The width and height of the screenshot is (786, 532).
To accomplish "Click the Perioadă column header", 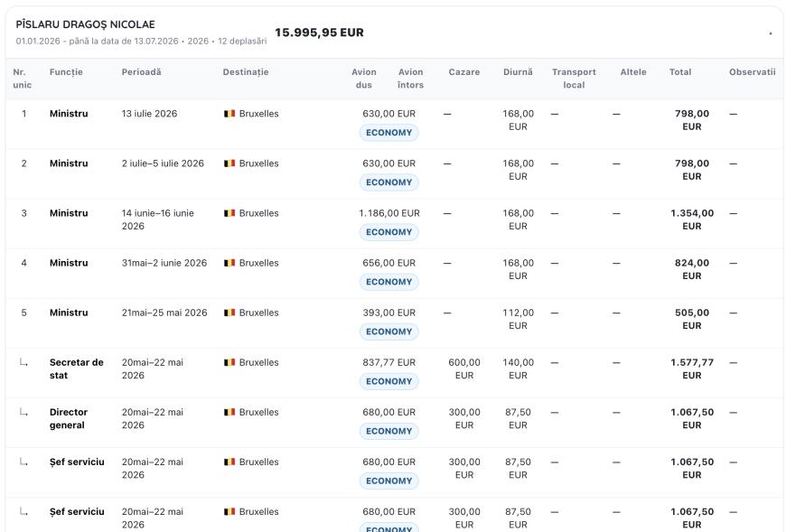I will tap(141, 72).
